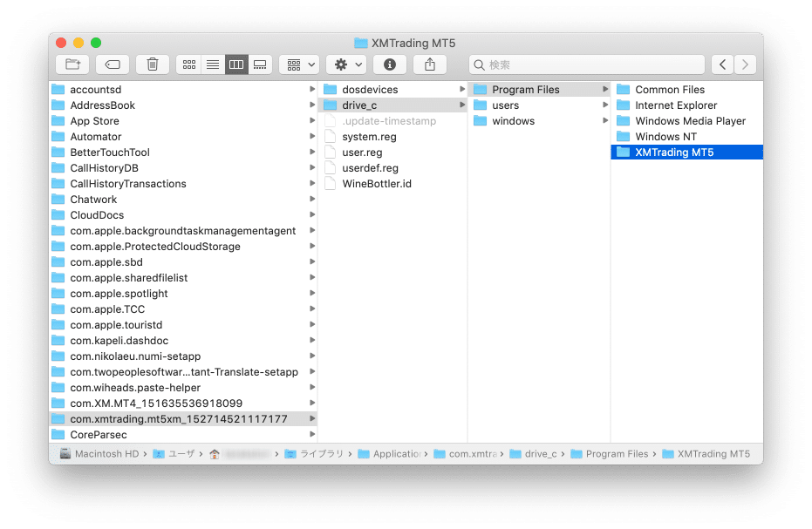
Task: Select the CloudDocs folder
Action: pyautogui.click(x=183, y=214)
